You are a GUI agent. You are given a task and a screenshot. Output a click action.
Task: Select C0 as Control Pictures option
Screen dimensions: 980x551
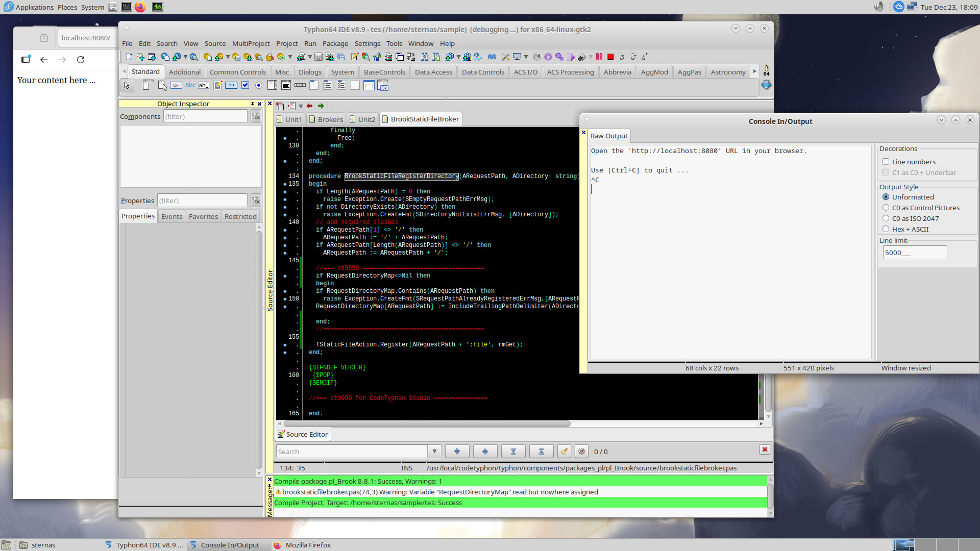click(886, 208)
